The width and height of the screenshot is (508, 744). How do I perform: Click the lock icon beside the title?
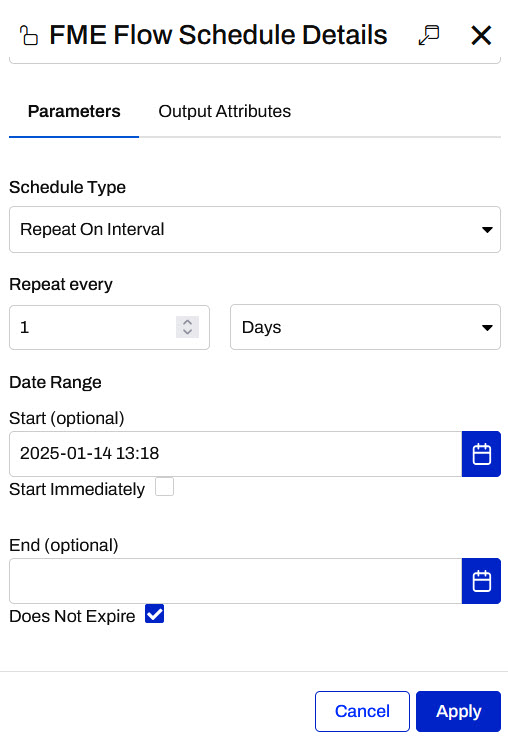tap(28, 36)
